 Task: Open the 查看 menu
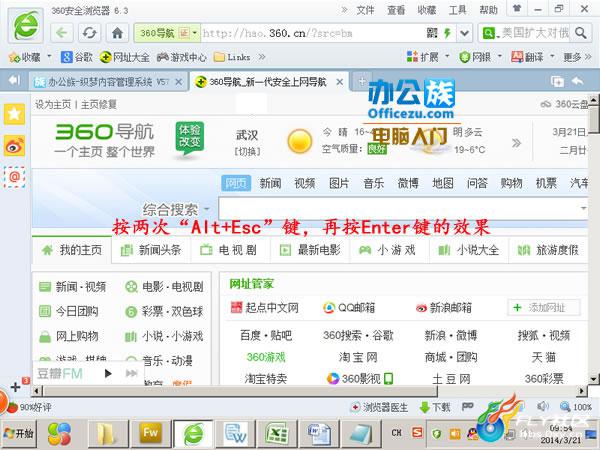click(x=396, y=10)
